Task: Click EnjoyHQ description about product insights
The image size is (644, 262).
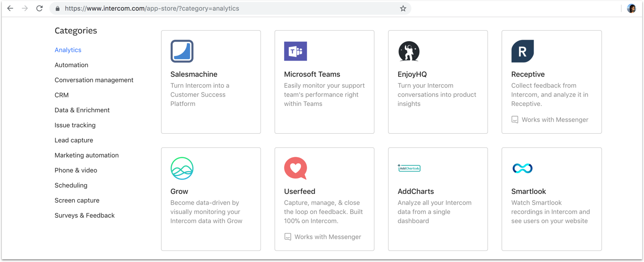Action: click(x=437, y=95)
